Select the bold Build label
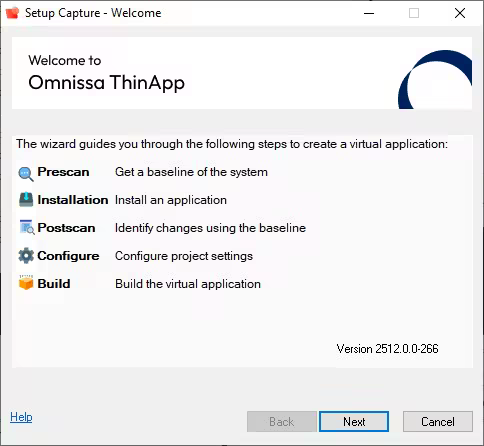This screenshot has width=484, height=446. pos(54,284)
